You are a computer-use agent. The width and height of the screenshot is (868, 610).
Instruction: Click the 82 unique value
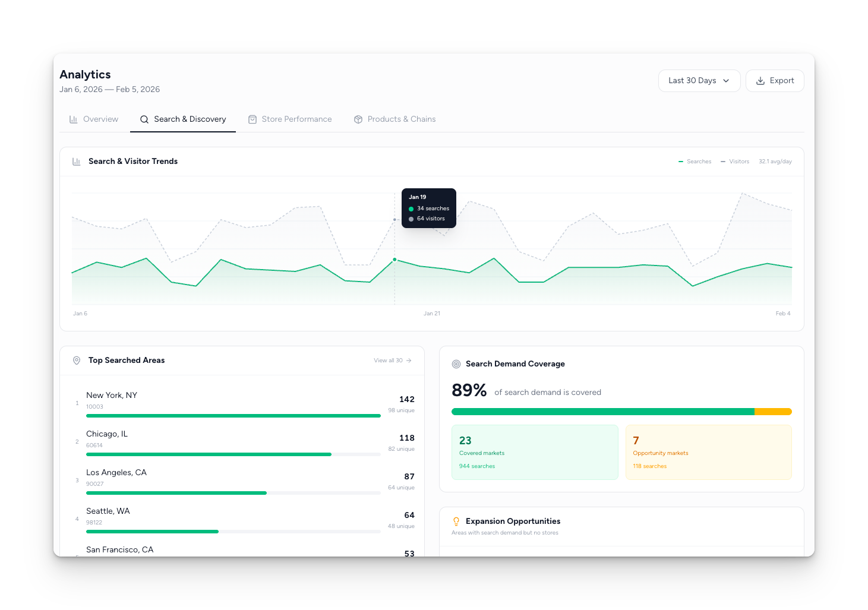(x=402, y=449)
